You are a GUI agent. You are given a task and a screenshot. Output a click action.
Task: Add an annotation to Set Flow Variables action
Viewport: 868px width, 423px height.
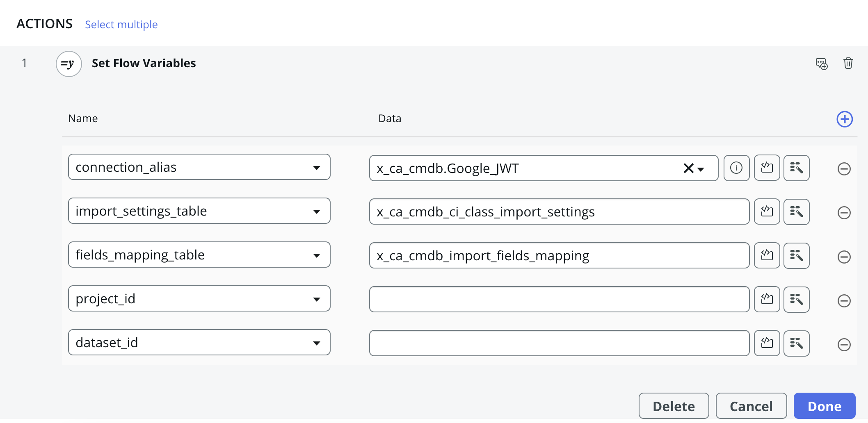(x=822, y=64)
